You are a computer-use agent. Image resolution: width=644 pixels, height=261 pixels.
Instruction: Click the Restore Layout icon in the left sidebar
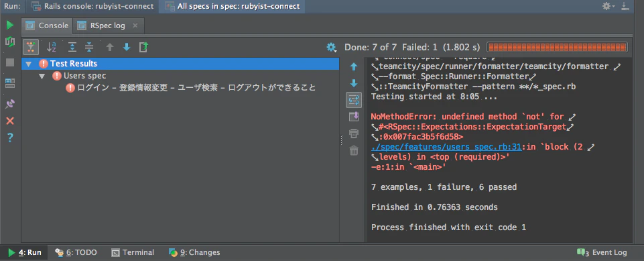pyautogui.click(x=10, y=83)
